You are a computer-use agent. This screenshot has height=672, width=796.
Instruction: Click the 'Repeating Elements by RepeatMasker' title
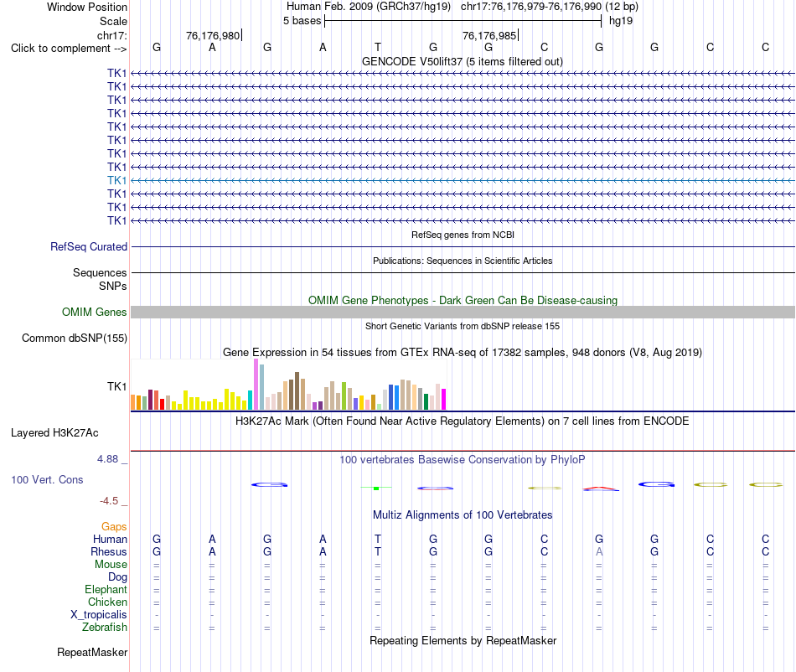463,640
